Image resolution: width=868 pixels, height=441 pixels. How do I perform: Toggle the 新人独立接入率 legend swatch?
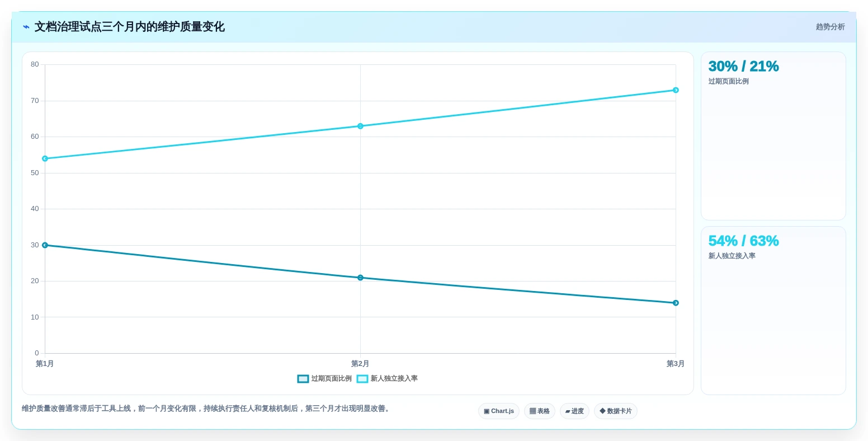click(x=362, y=379)
